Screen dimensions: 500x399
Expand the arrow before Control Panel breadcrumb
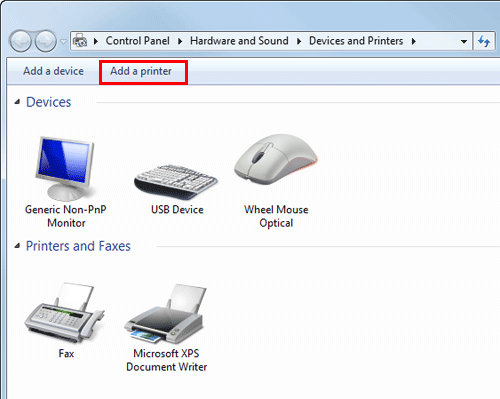pos(96,41)
